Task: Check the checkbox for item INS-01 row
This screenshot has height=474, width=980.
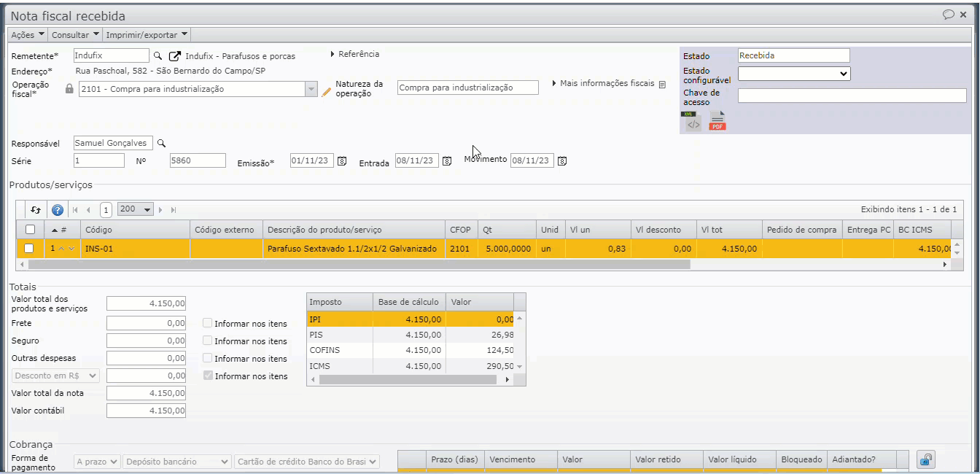Action: click(x=29, y=249)
